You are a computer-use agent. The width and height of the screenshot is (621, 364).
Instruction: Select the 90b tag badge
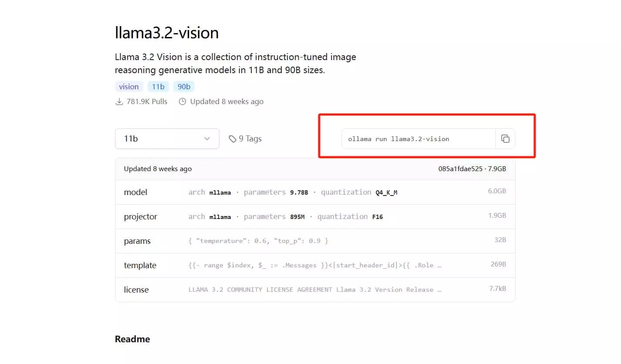tap(184, 87)
